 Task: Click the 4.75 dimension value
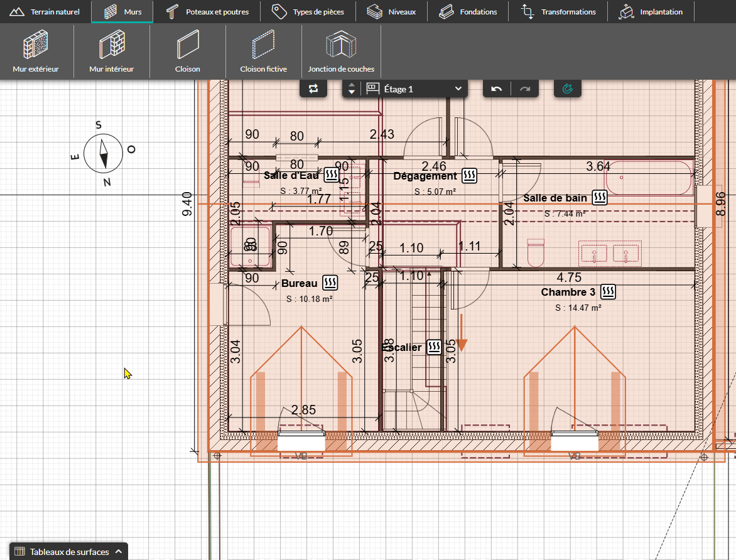[x=569, y=277]
